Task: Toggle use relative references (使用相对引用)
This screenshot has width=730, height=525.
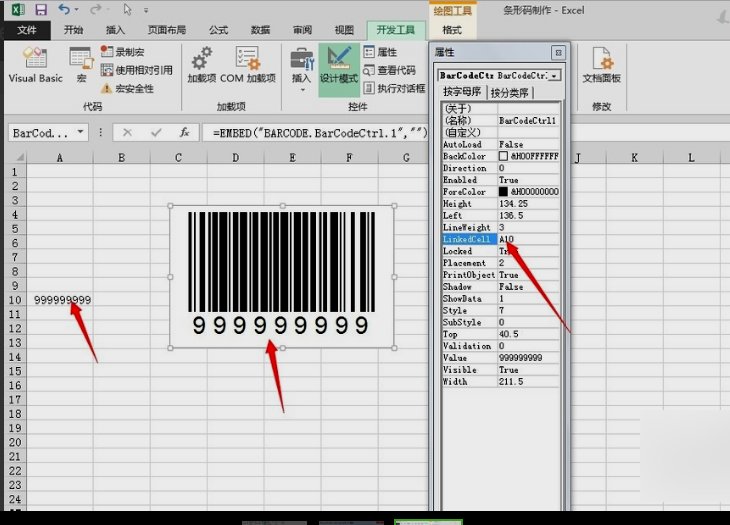Action: (137, 70)
